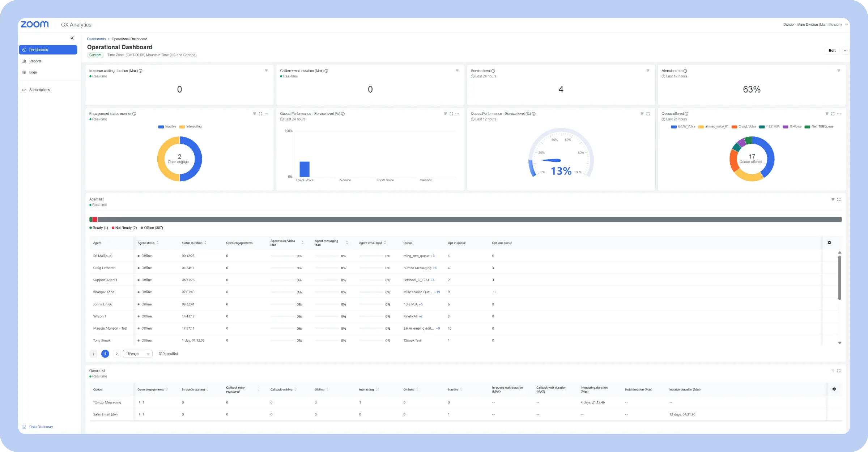Open the 15/page pagination dropdown
868x452 pixels.
click(x=137, y=354)
